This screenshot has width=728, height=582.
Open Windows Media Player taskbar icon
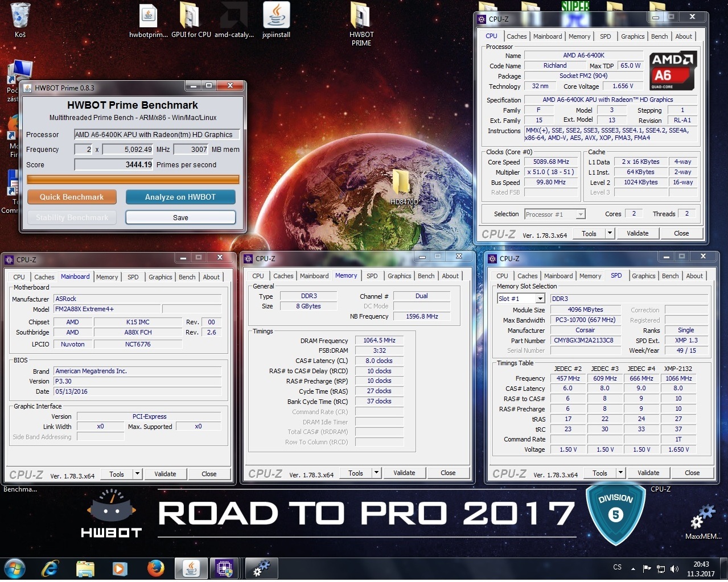point(120,568)
